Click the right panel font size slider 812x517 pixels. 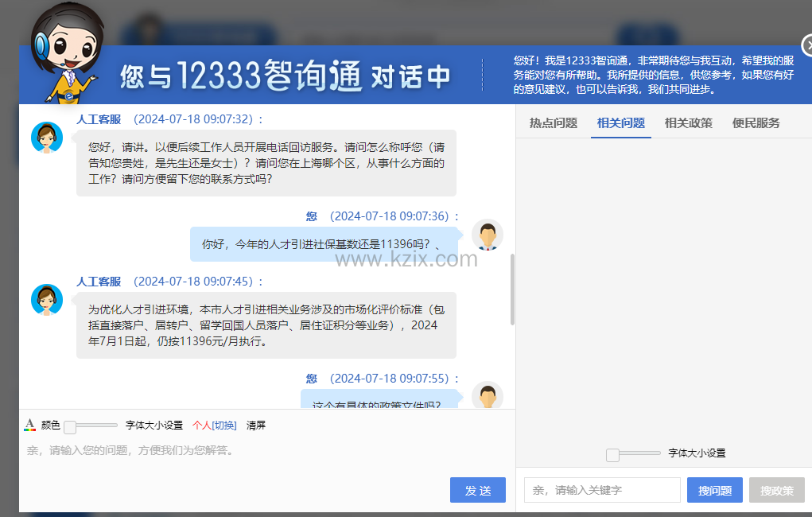[x=612, y=455]
